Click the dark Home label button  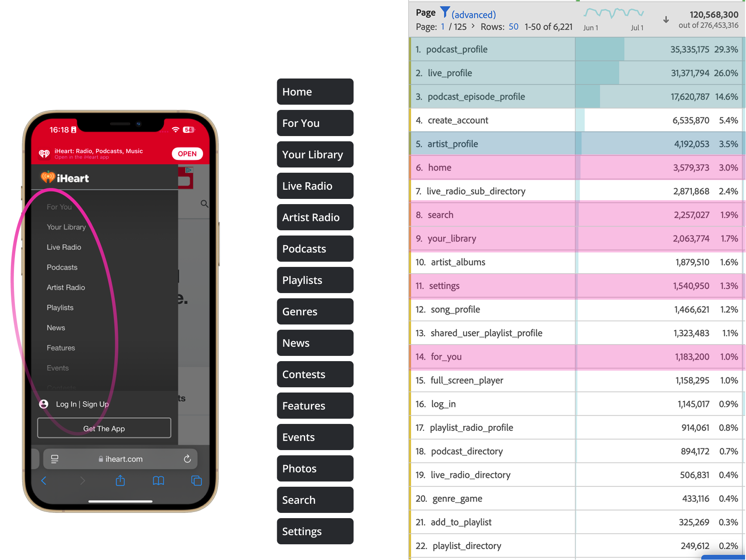click(x=315, y=92)
